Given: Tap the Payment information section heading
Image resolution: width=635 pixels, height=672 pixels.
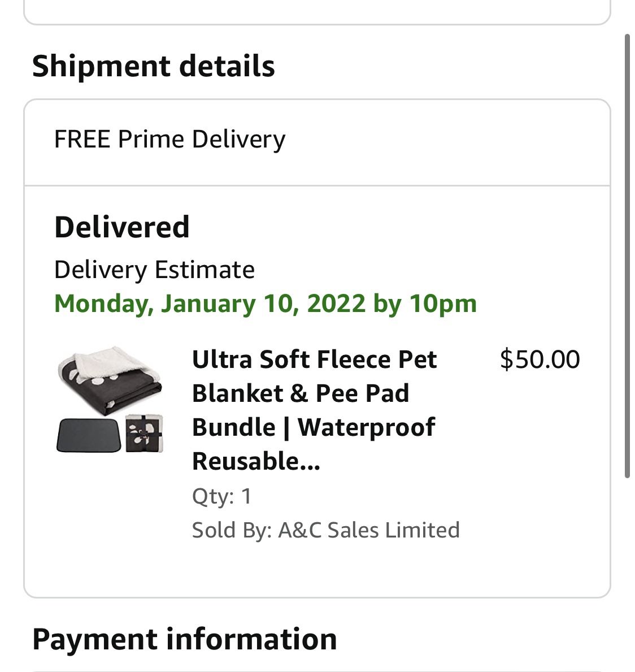Looking at the screenshot, I should [x=185, y=639].
